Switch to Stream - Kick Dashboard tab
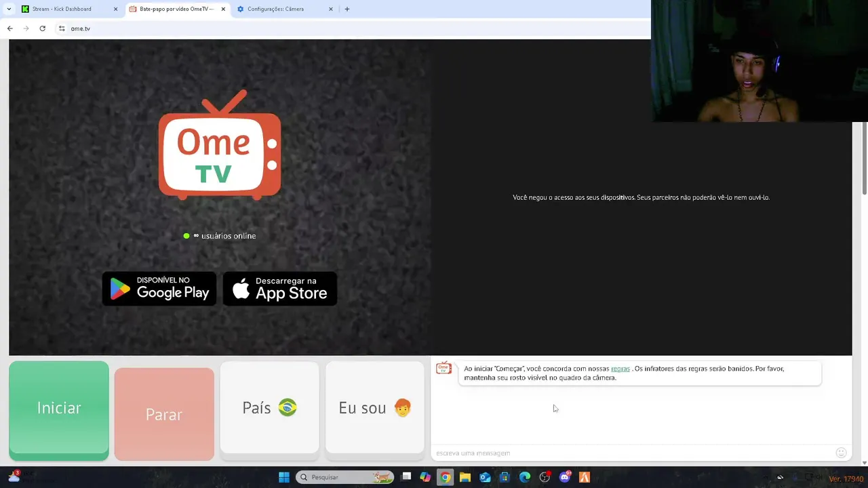This screenshot has width=868, height=488. pos(68,9)
